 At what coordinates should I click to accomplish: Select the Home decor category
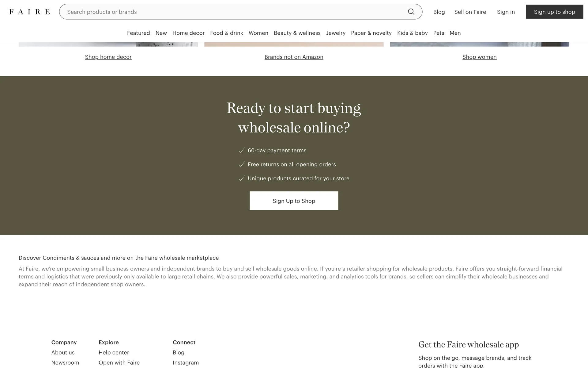(188, 33)
